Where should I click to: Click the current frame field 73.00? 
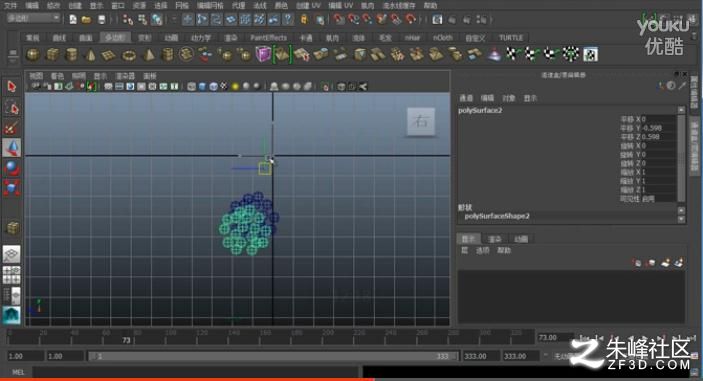point(555,338)
